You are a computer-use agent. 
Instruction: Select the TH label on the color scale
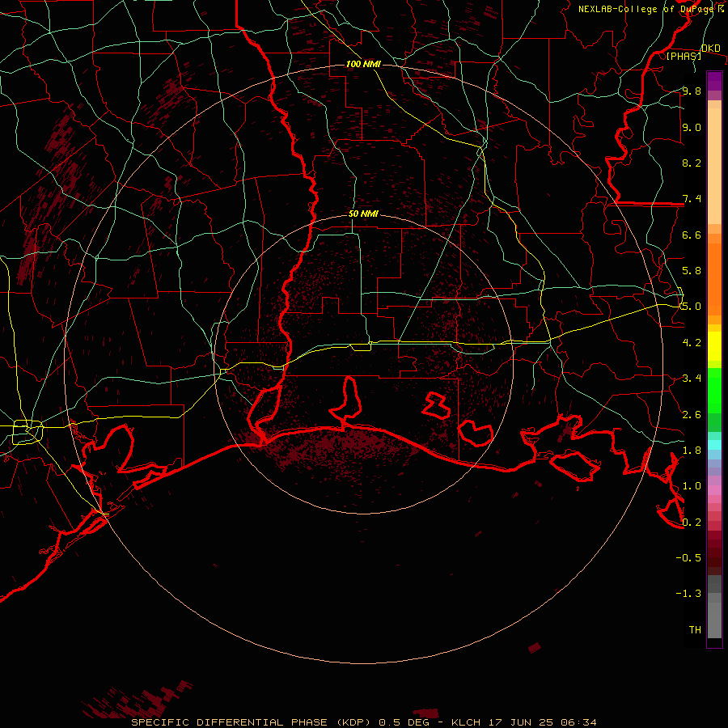coord(695,630)
